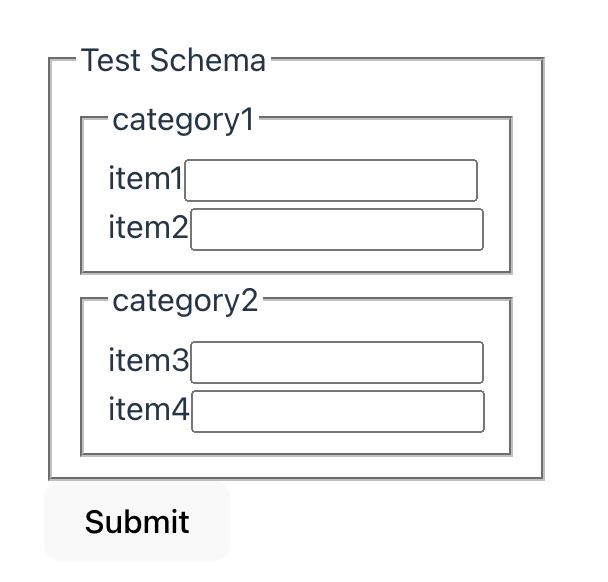Activate the last field under category2

pos(338,411)
